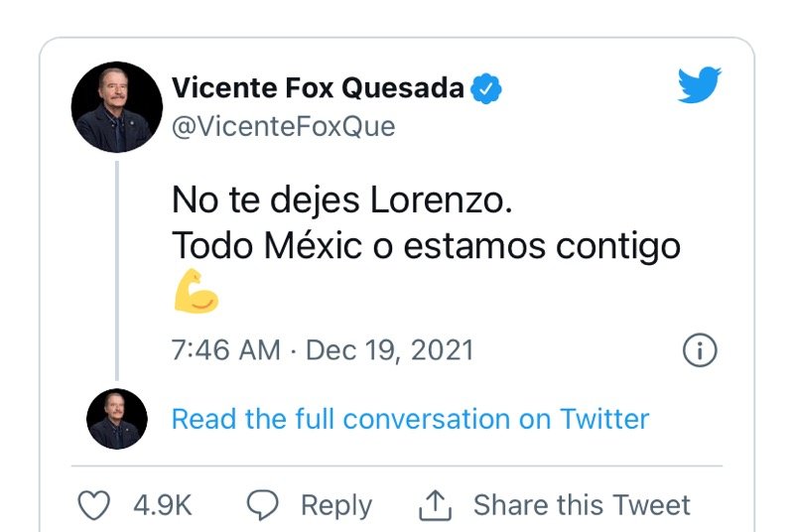Click the vertical thread line below avatar

117,268
